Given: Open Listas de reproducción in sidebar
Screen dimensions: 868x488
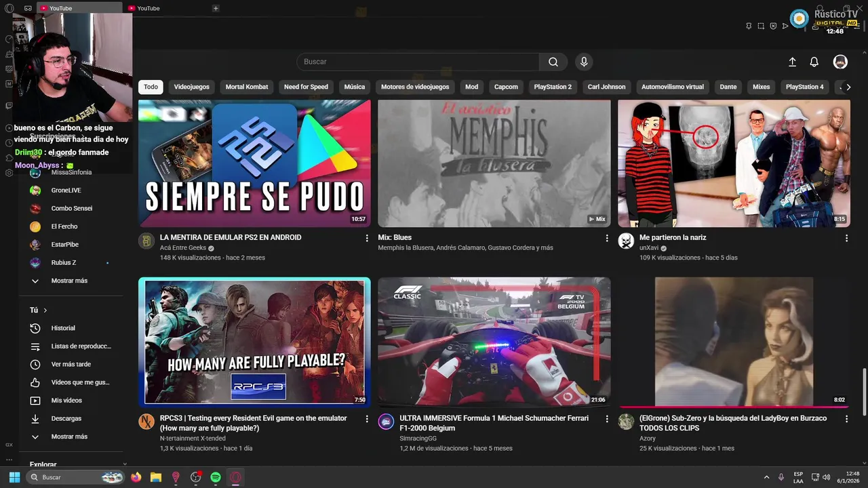Looking at the screenshot, I should [x=71, y=346].
